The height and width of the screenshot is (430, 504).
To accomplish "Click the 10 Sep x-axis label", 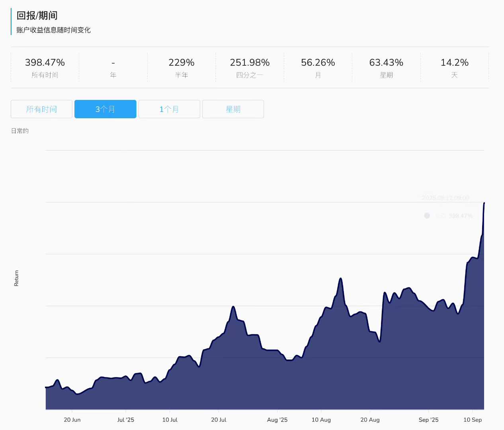I will (x=473, y=420).
